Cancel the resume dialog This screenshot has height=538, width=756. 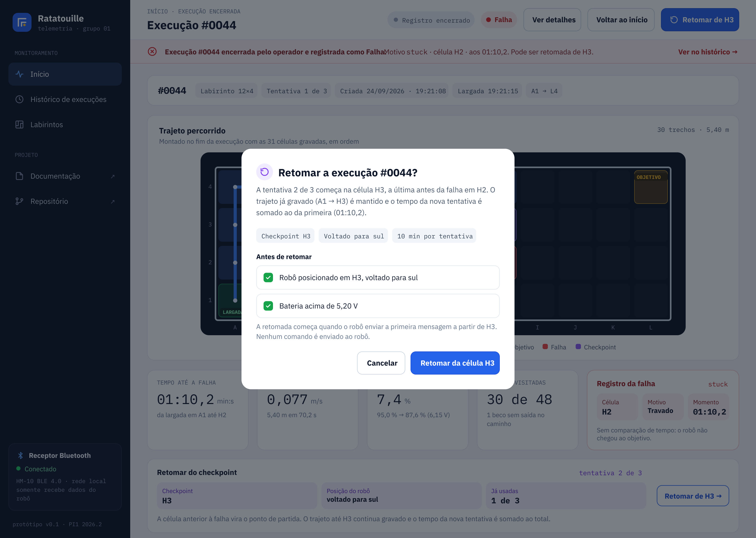coord(381,363)
